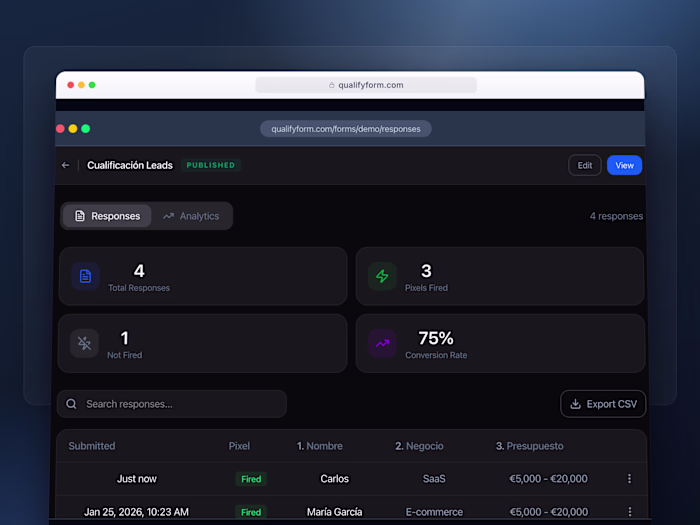Click the outer qualifyform.com address bar

[x=366, y=85]
